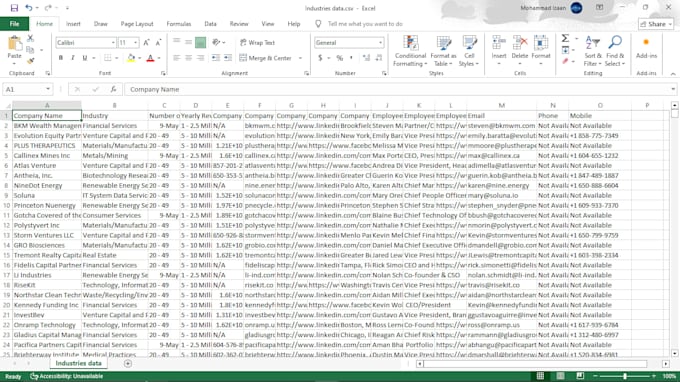Switch to the Insert tab
This screenshot has height=382, width=680.
pyautogui.click(x=73, y=24)
